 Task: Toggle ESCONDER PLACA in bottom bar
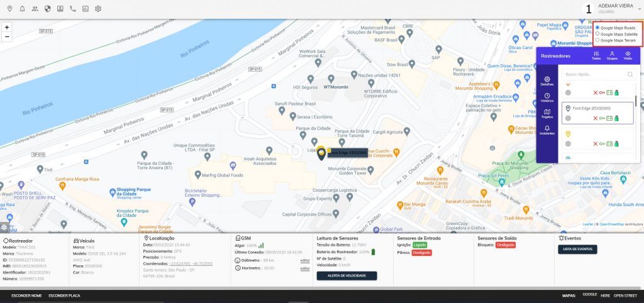pos(64,295)
